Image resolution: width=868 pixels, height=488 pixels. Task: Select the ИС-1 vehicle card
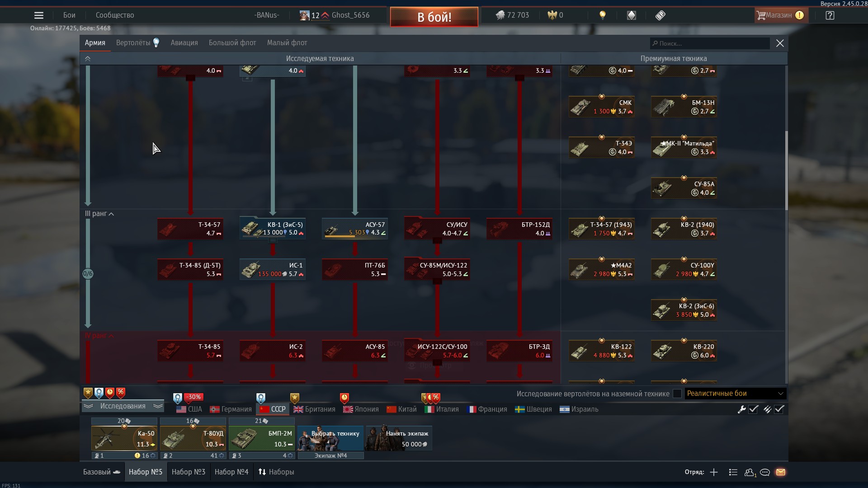pyautogui.click(x=273, y=269)
